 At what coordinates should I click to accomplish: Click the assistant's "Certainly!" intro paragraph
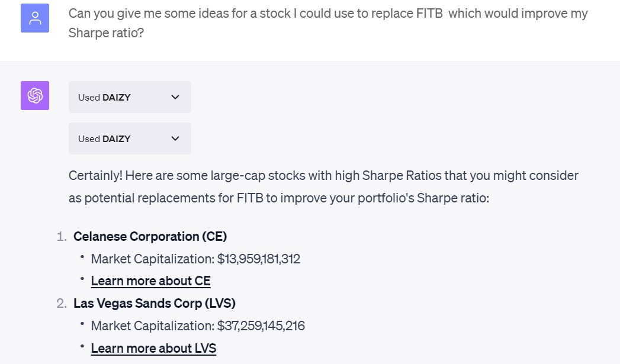coord(323,186)
